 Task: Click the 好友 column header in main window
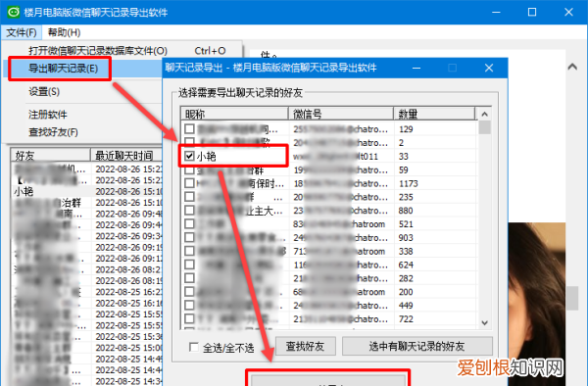[x=51, y=155]
